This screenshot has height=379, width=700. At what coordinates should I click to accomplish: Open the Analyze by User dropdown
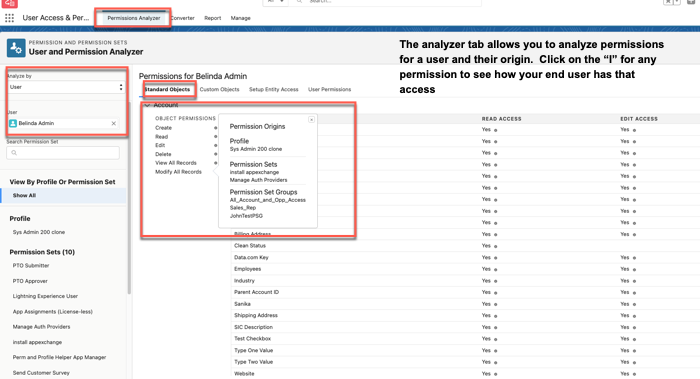click(65, 87)
